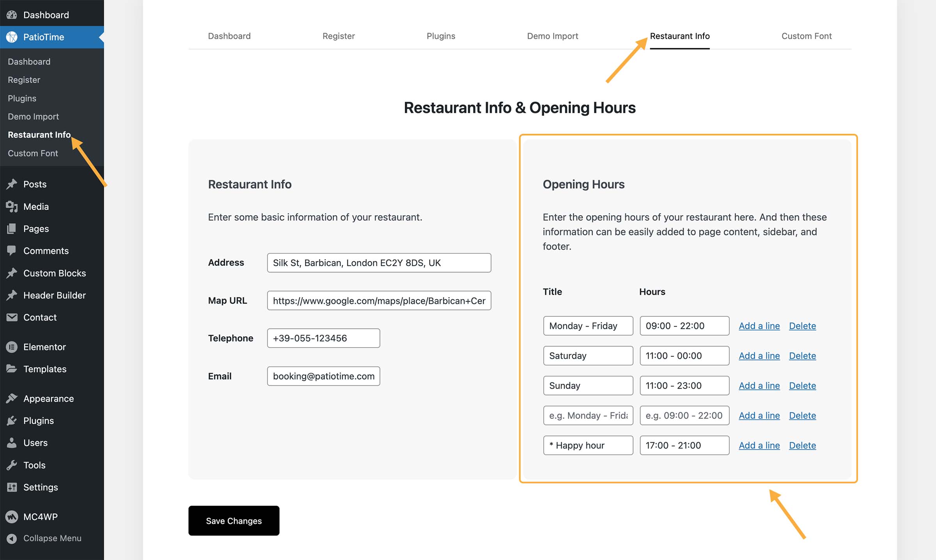Image resolution: width=936 pixels, height=560 pixels.
Task: Switch to the Custom Font tab
Action: (806, 36)
